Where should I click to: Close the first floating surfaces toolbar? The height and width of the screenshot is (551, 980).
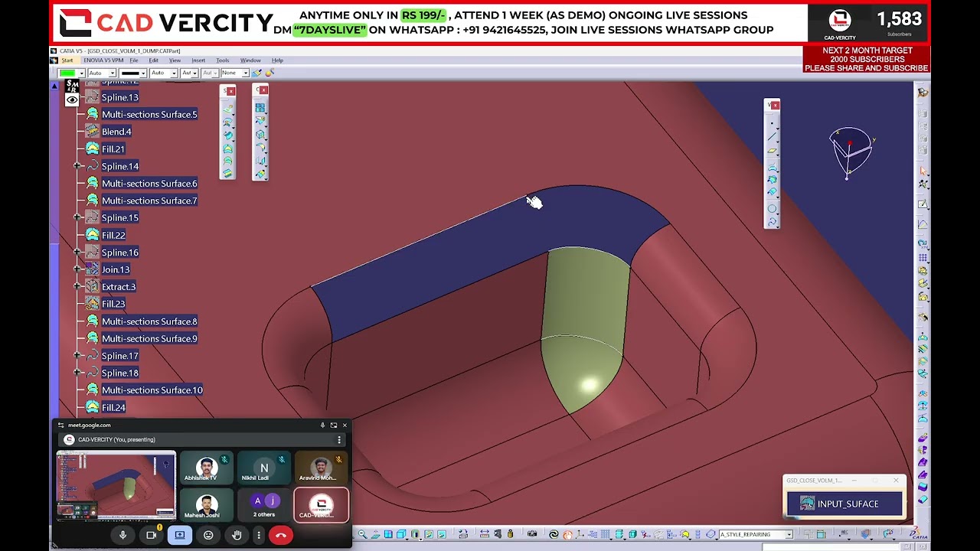(x=231, y=91)
